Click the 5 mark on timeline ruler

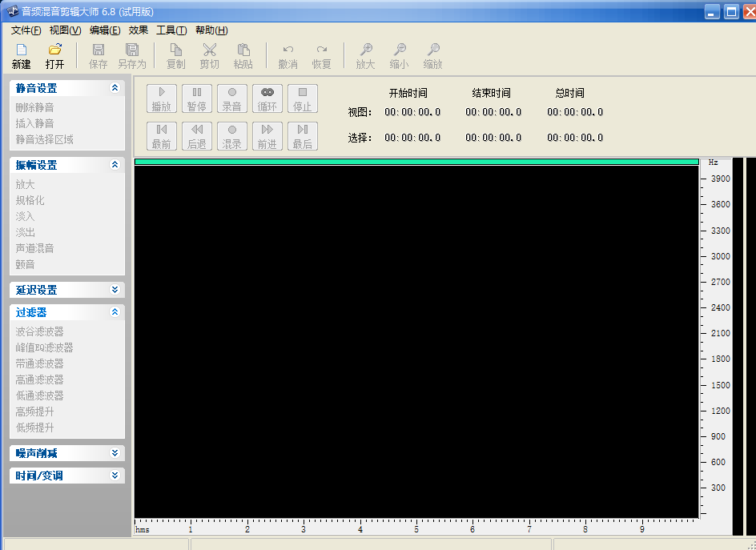coord(416,528)
